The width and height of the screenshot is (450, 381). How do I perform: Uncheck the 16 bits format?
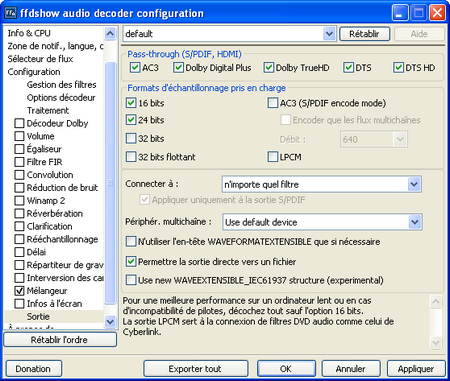click(131, 103)
